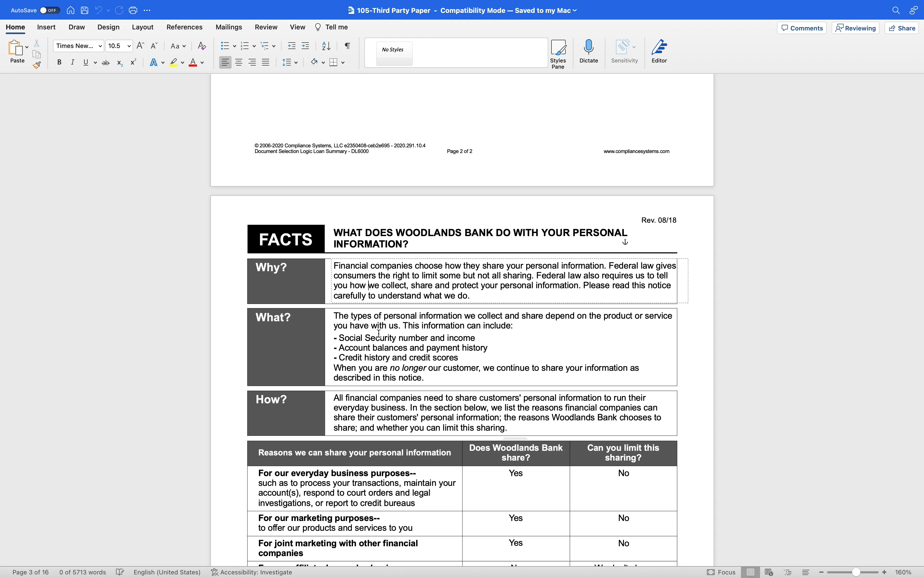Open the Bullets list dropdown
Screen dimensions: 924x578
(234, 46)
